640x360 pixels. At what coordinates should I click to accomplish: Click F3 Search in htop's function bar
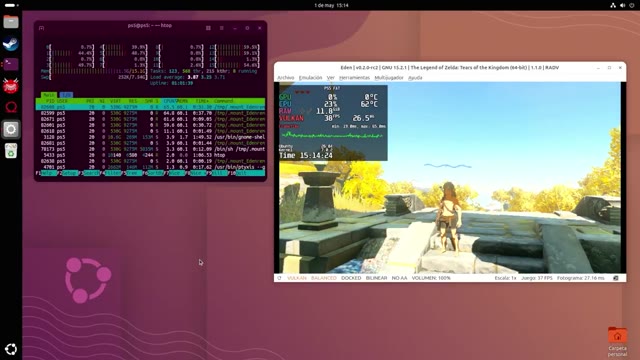[x=90, y=173]
